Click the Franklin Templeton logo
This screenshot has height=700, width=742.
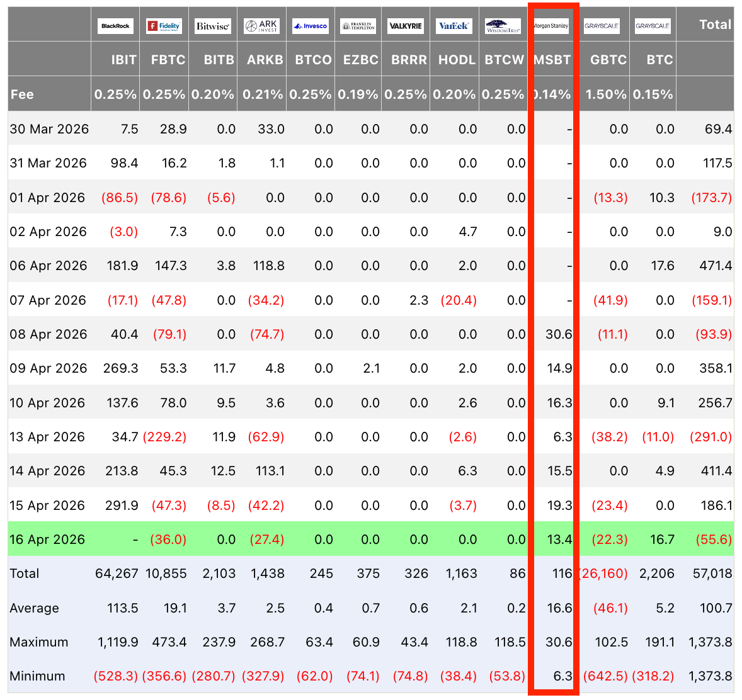358,26
